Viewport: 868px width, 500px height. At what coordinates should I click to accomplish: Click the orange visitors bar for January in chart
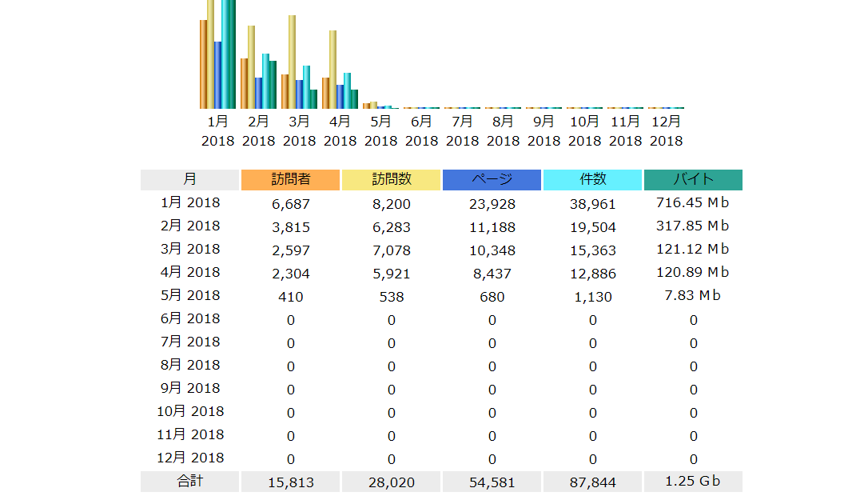click(x=203, y=64)
